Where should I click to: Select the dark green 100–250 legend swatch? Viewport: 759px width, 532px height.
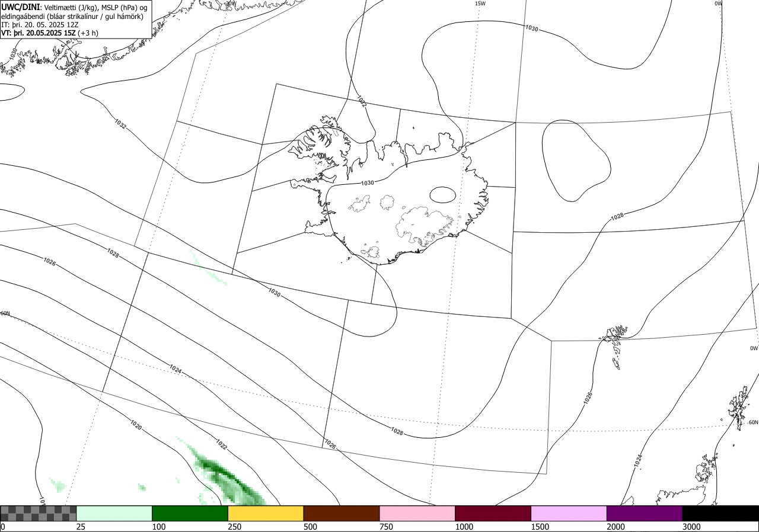pos(190,513)
